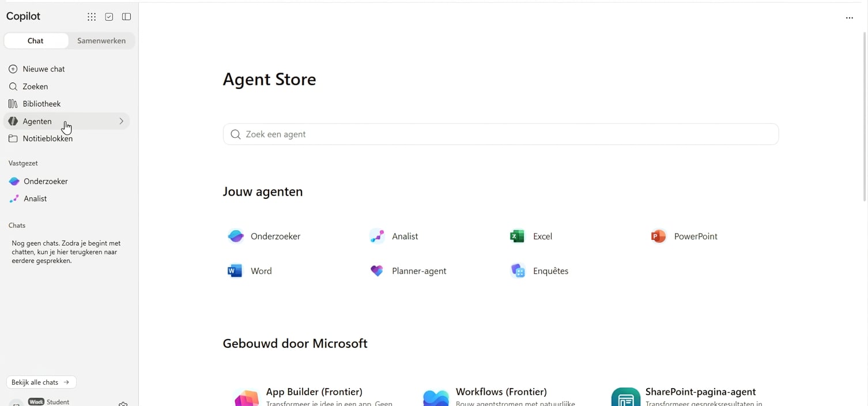The image size is (868, 406).
Task: Click the Word agent label
Action: [x=261, y=271]
